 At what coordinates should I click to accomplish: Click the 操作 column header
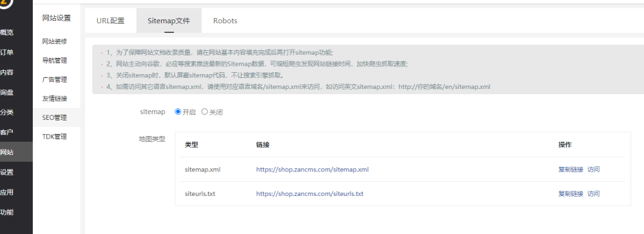(x=565, y=145)
